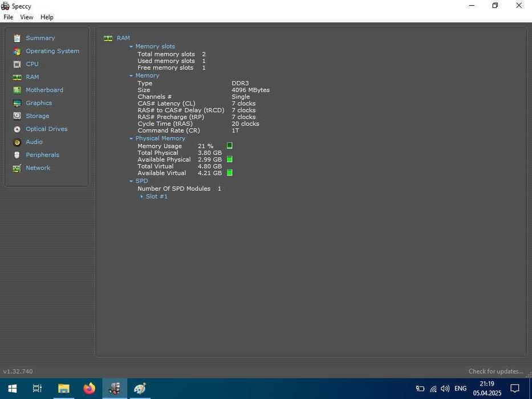Click the Available Virtual green indicator
This screenshot has height=399, width=532.
(230, 173)
